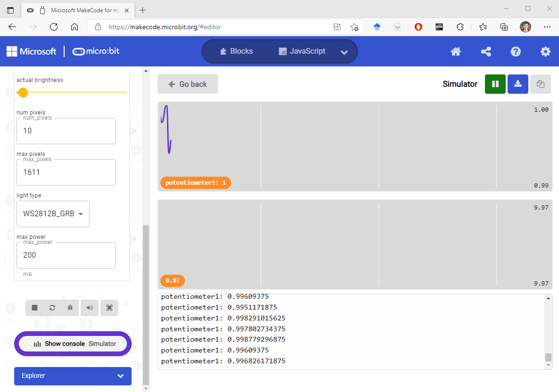Open the share dialog
This screenshot has width=559, height=392.
[486, 51]
